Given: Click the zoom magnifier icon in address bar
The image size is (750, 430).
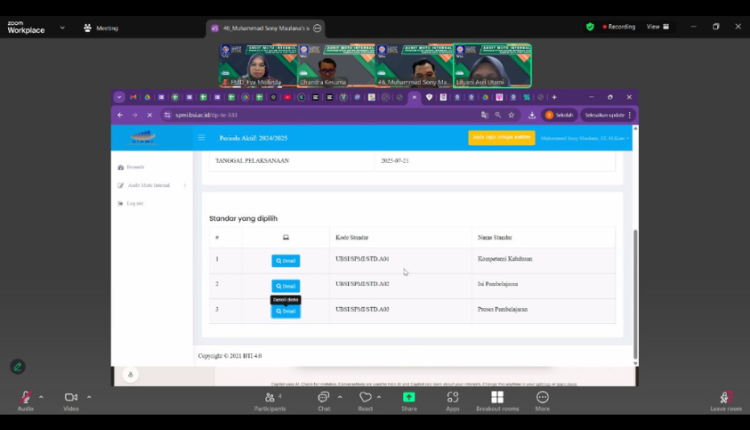Looking at the screenshot, I should pyautogui.click(x=498, y=115).
